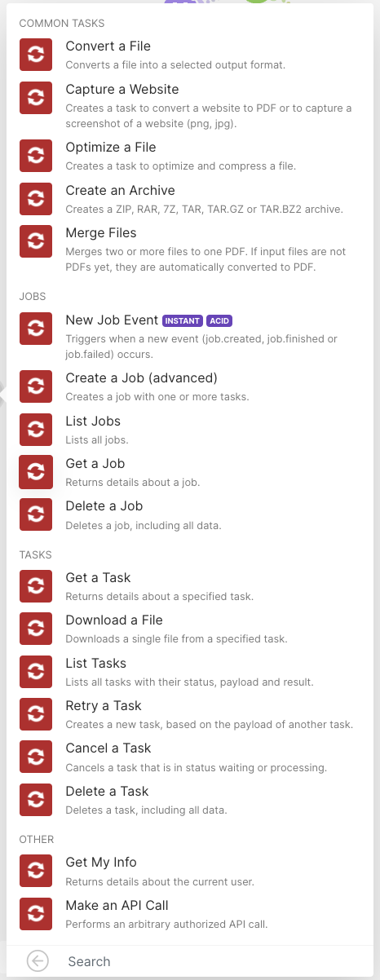Screen dimensions: 380x980
Task: Focus the Search field at the bottom
Action: (x=212, y=961)
